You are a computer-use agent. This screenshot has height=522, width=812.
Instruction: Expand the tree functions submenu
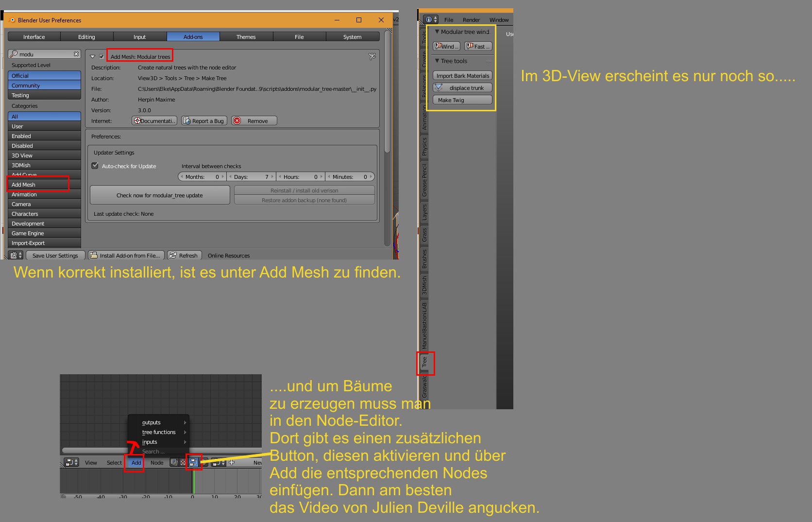pos(159,432)
